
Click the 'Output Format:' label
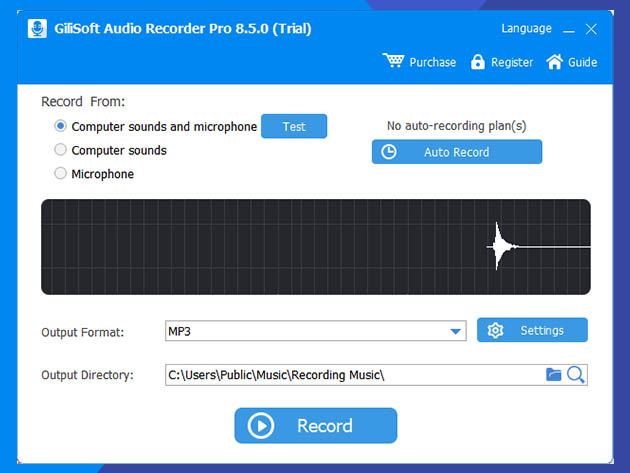[82, 332]
